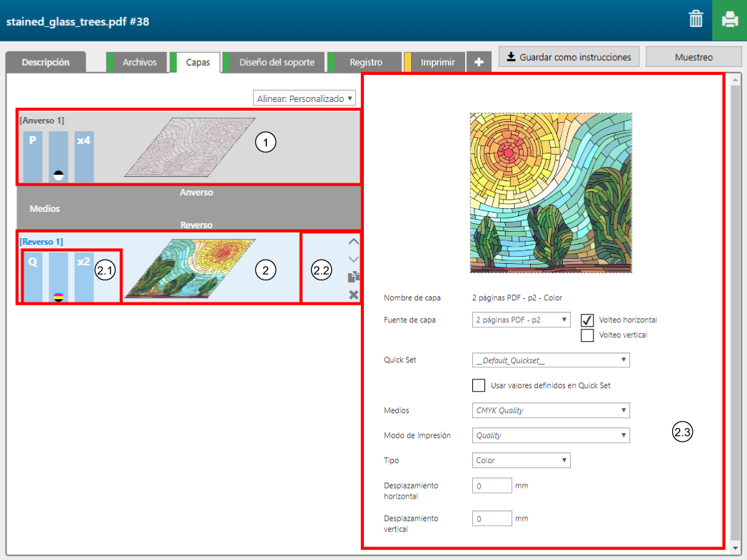The height and width of the screenshot is (560, 747).
Task: Open the Alinear: Personalizado dropdown
Action: pos(305,98)
